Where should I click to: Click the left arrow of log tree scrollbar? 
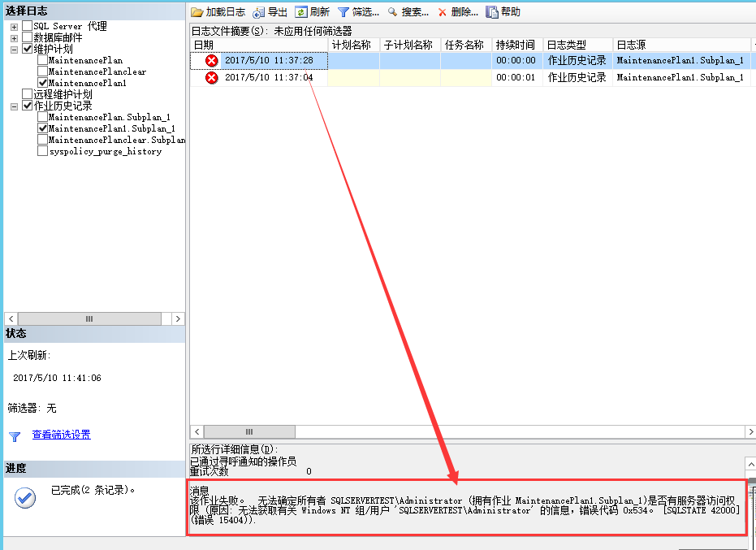11,319
